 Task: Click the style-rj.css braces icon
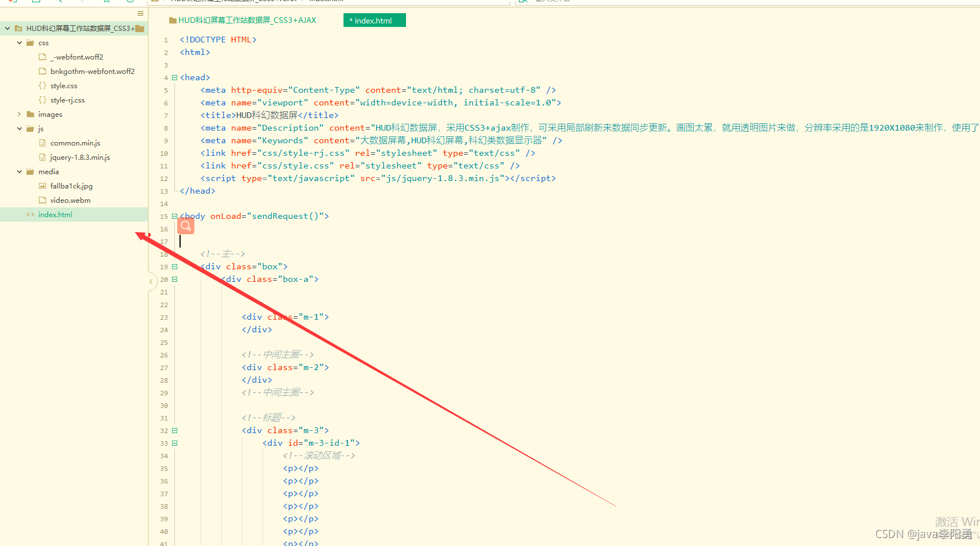click(x=42, y=100)
